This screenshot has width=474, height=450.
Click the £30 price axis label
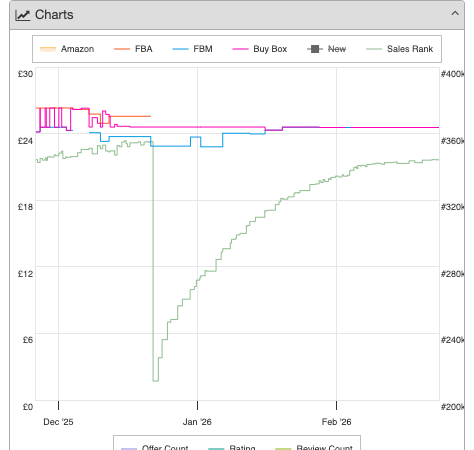coord(25,74)
